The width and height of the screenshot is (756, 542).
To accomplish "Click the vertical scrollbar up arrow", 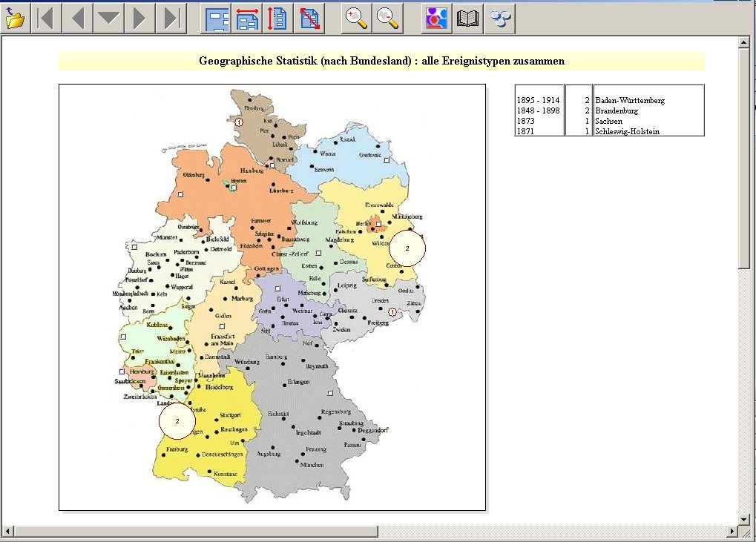I will [744, 43].
